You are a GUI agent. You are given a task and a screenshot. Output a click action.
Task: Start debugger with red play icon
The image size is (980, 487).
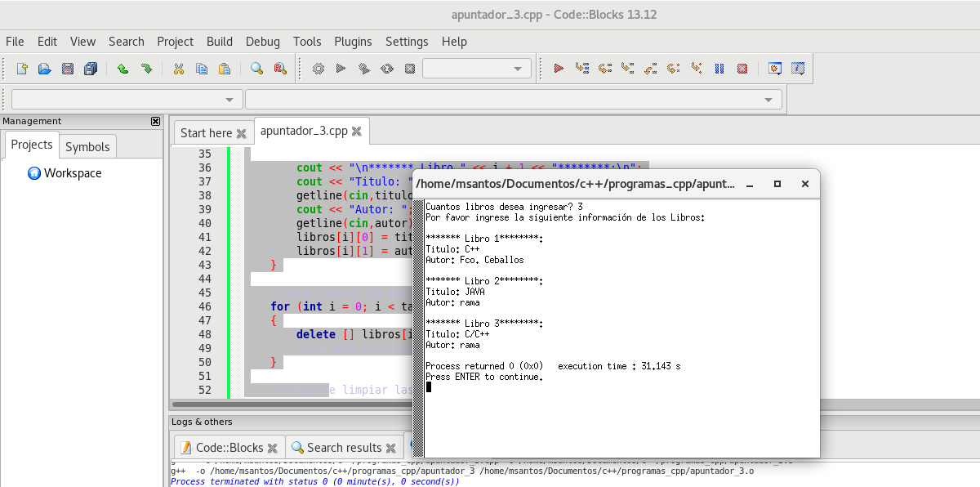click(x=559, y=69)
